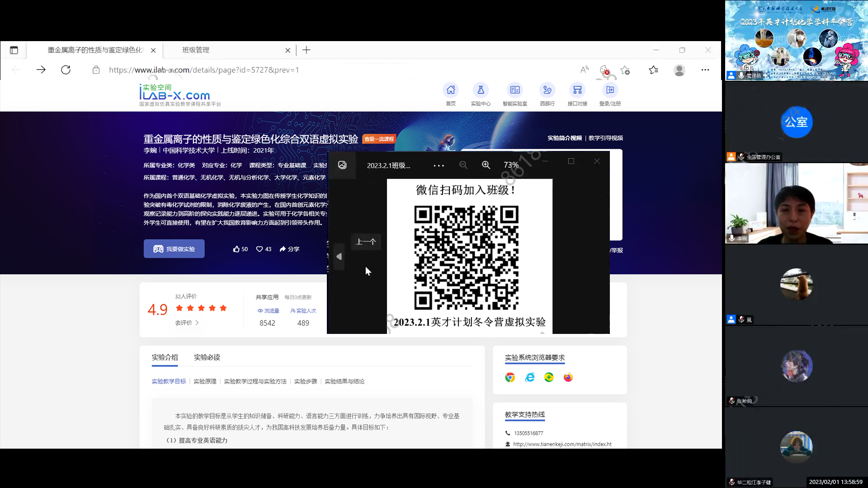Zoom out in photo viewer
Screen dimensions: 868x488
coord(463,165)
